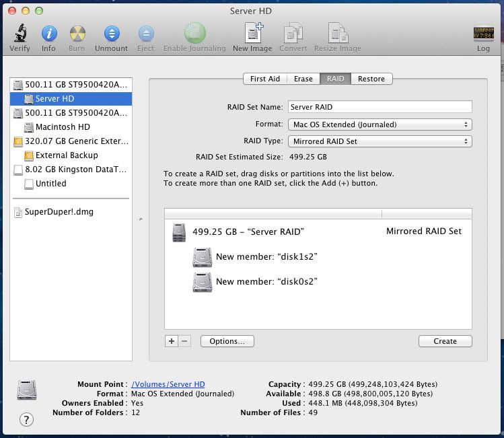Click the Eject toolbar icon

[x=146, y=34]
